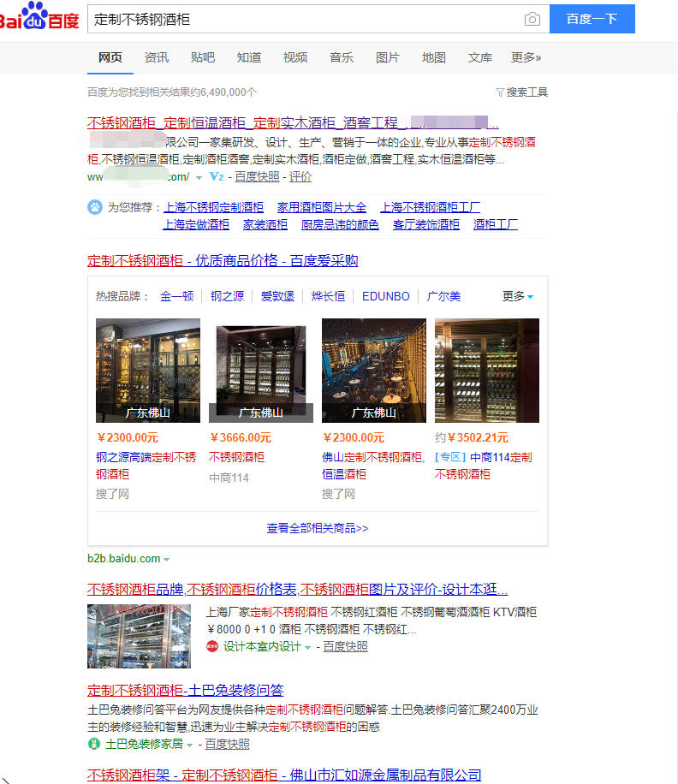
Task: Switch to the 文库 tab
Action: pyautogui.click(x=480, y=57)
